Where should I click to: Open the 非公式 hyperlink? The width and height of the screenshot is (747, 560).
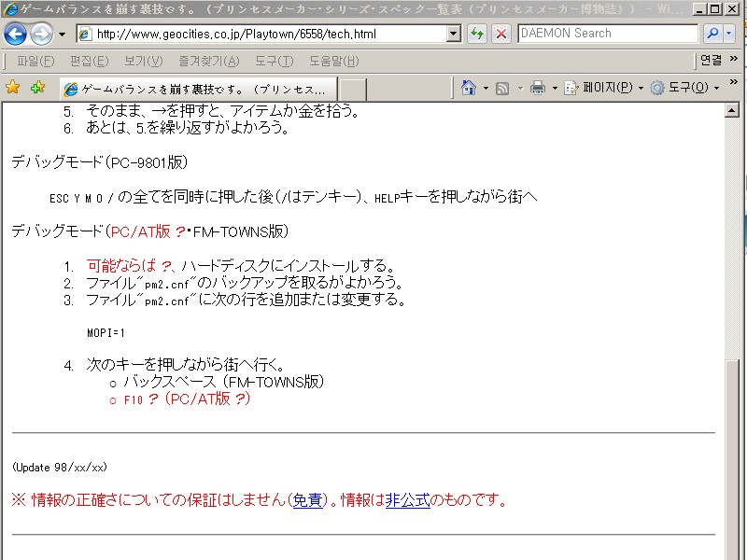(407, 500)
